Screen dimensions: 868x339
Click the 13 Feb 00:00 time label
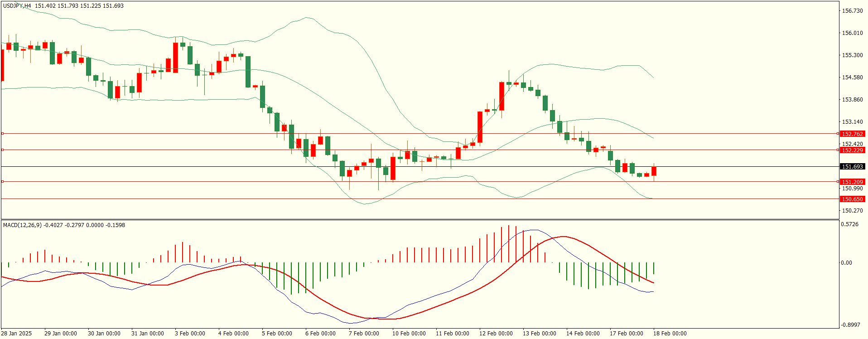pos(540,334)
